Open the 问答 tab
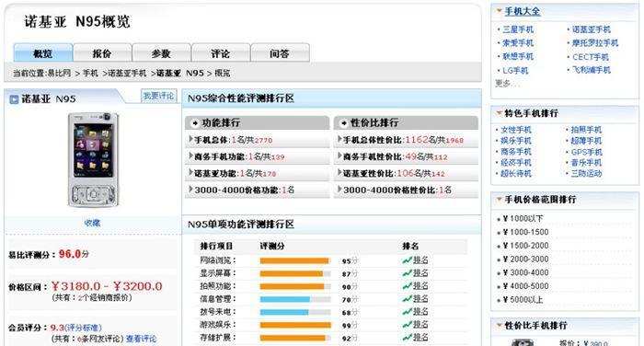 point(280,53)
